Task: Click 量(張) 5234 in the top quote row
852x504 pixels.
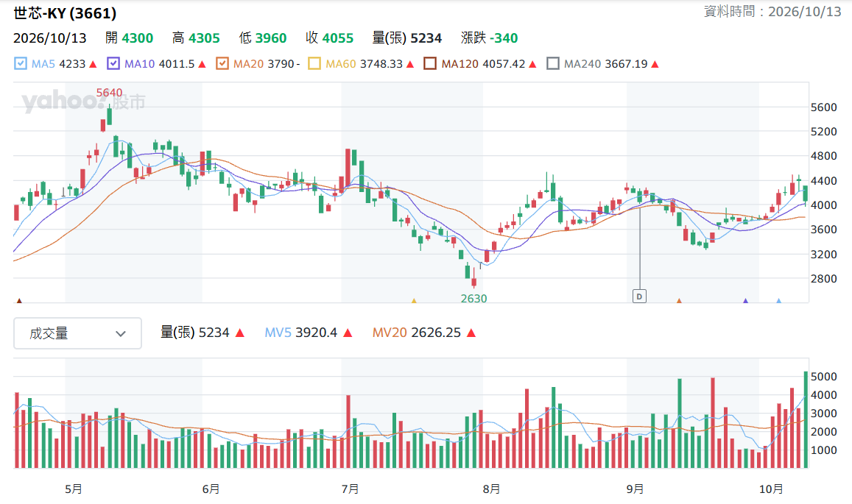Action: tap(407, 38)
